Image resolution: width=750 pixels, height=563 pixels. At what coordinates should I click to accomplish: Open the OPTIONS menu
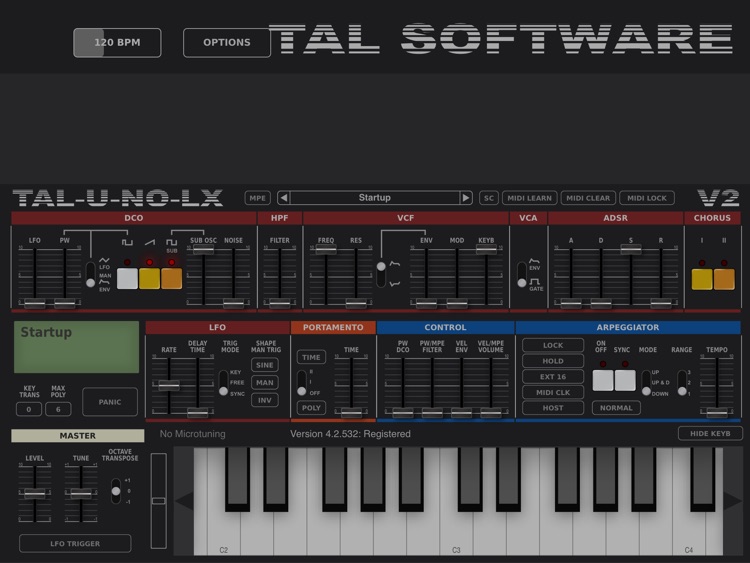(227, 43)
